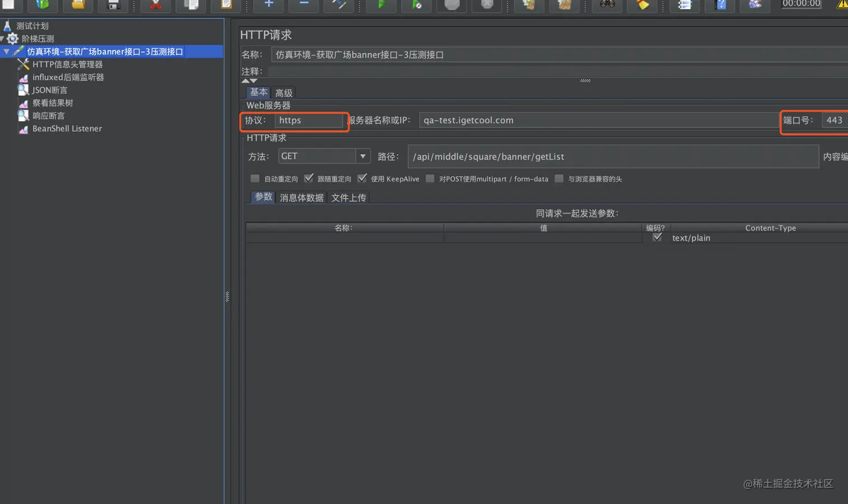Viewport: 848px width, 504px height.
Task: Click the last toolbar icon before timer
Action: (755, 4)
